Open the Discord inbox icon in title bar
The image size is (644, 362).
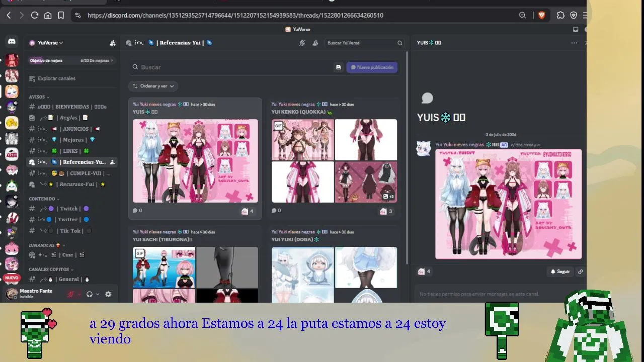[x=576, y=29]
